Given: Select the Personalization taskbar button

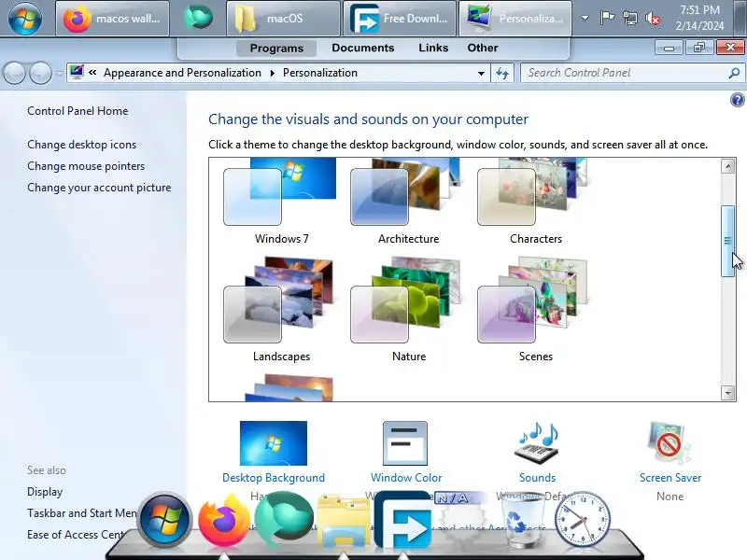Looking at the screenshot, I should coord(515,19).
